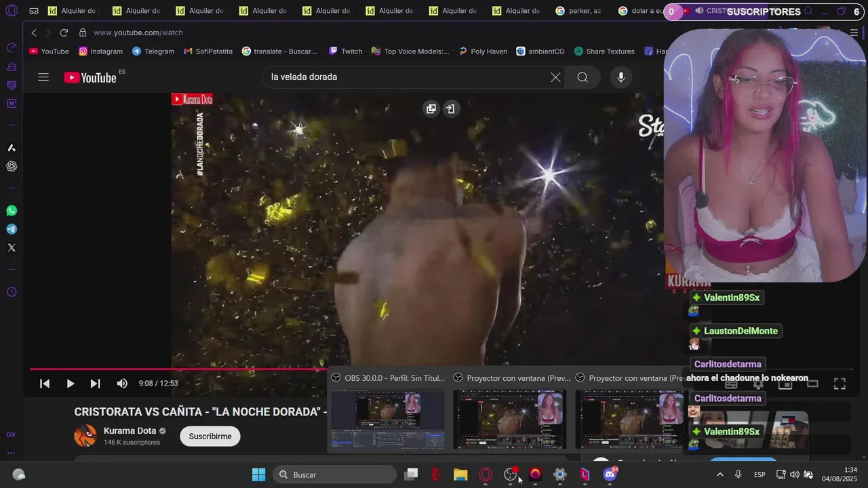Open WhatsApp in the sidebar
This screenshot has width=868, height=488.
[x=12, y=211]
